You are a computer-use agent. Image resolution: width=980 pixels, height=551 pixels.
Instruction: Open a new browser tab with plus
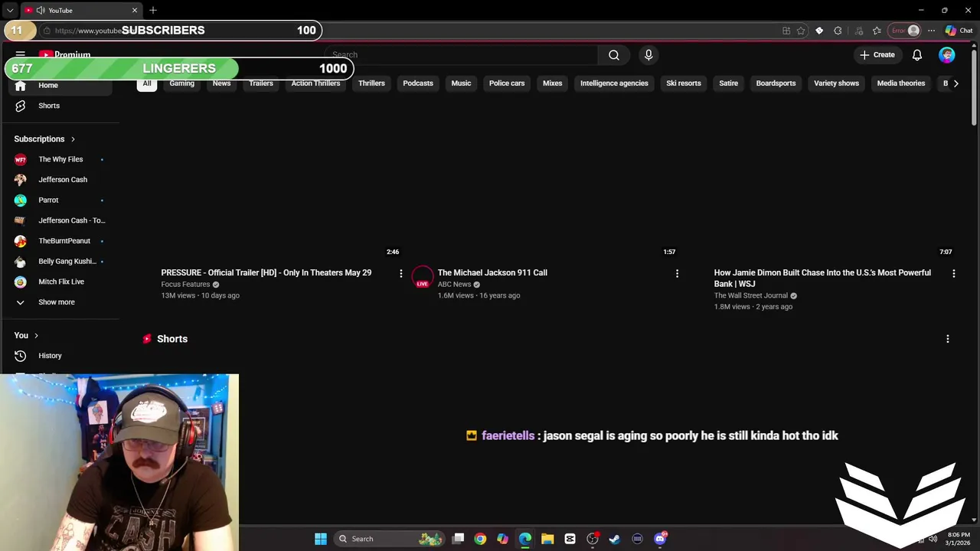pyautogui.click(x=153, y=11)
